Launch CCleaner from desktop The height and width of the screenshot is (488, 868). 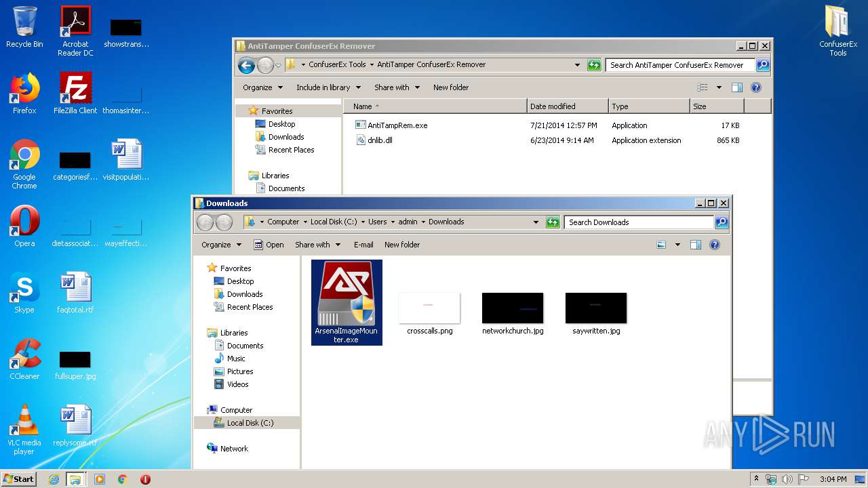24,359
